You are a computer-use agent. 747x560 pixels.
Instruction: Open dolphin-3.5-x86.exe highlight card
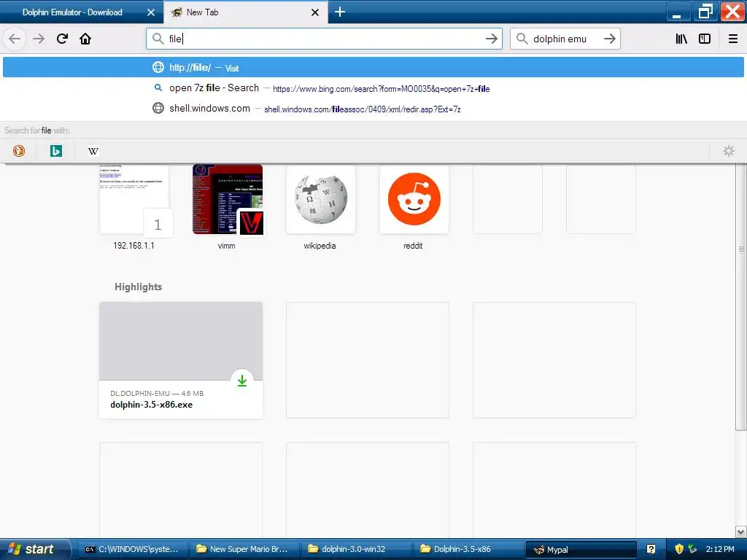point(181,360)
